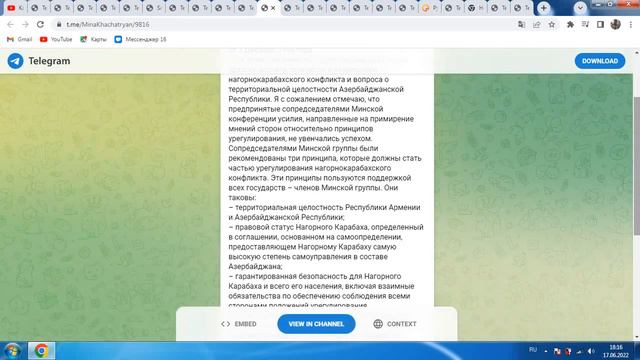Click the line starting "– территориальная целостность"
Viewport: 640px width, 360px height.
coord(324,207)
